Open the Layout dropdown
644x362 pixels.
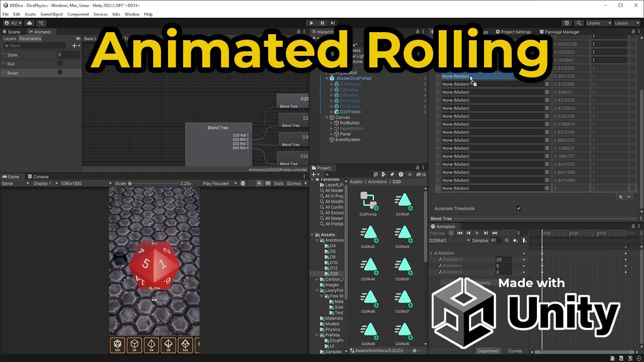point(627,23)
